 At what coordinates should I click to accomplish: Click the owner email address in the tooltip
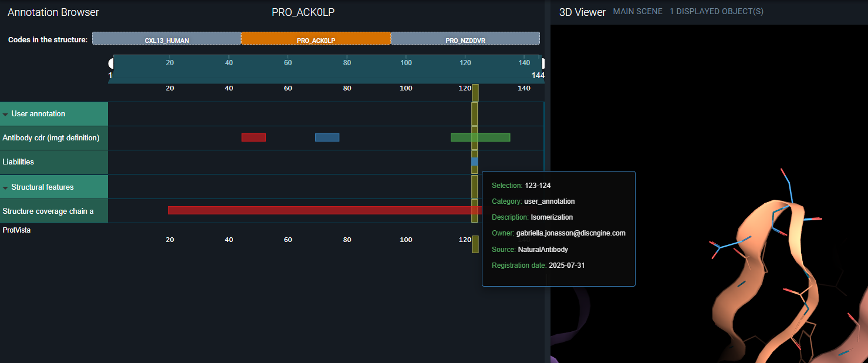click(x=570, y=233)
